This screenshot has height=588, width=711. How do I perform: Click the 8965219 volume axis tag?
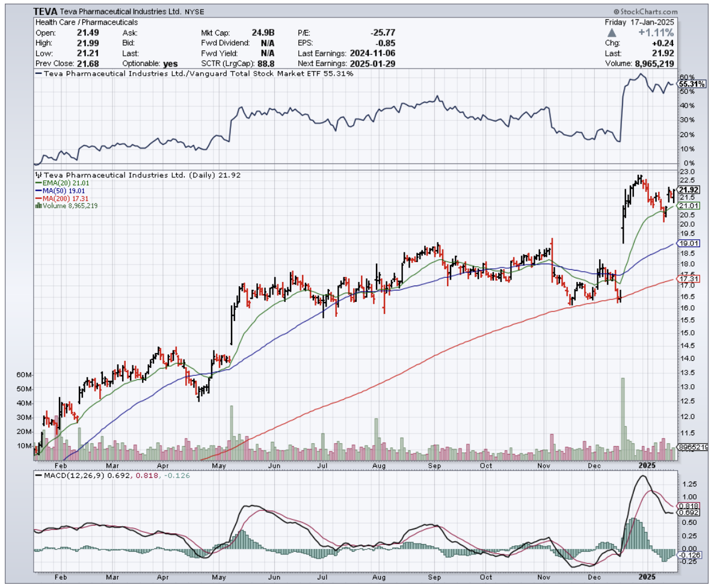tap(693, 447)
